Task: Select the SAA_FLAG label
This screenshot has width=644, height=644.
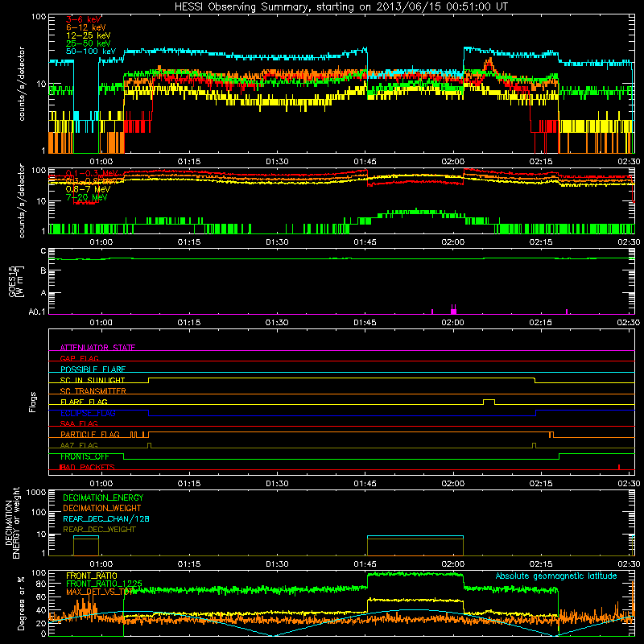Action: click(x=79, y=423)
